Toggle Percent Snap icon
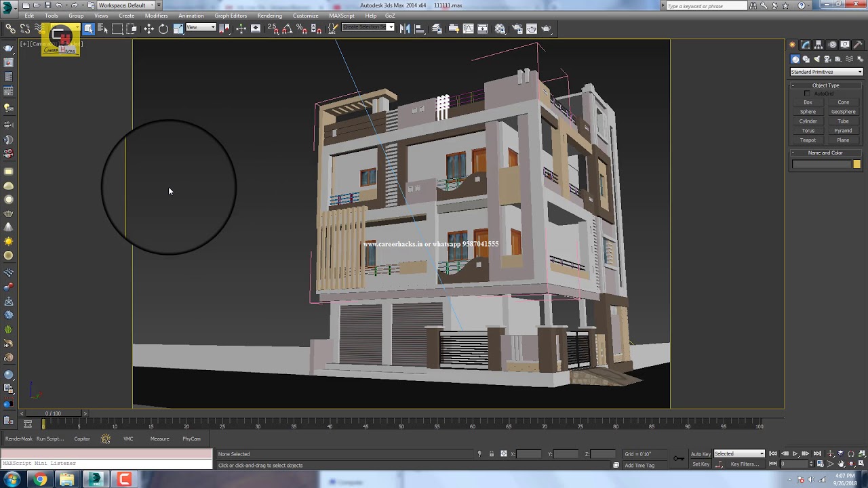Screen dimensions: 868x488 pyautogui.click(x=301, y=28)
